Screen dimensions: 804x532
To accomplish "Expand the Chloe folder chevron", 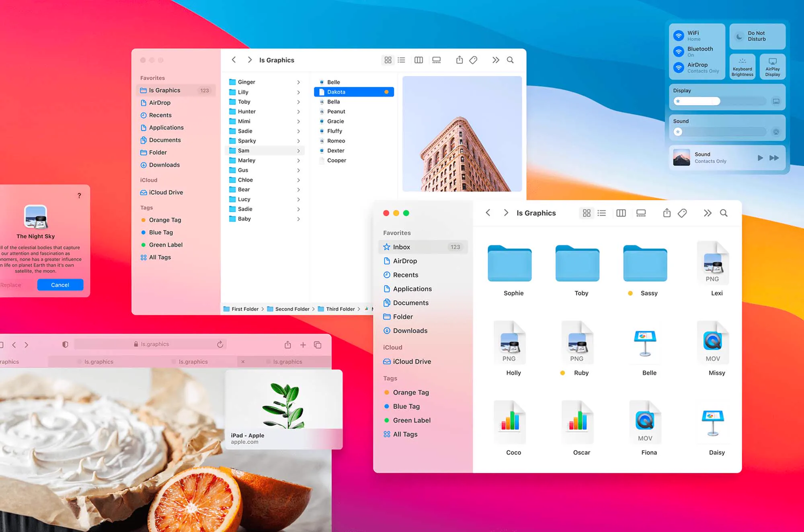I will (x=298, y=180).
